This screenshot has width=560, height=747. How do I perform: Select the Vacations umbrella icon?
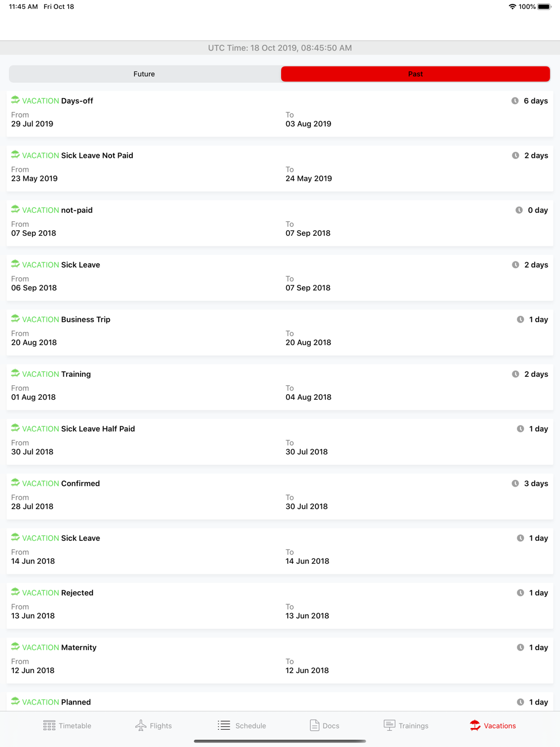[x=475, y=725]
